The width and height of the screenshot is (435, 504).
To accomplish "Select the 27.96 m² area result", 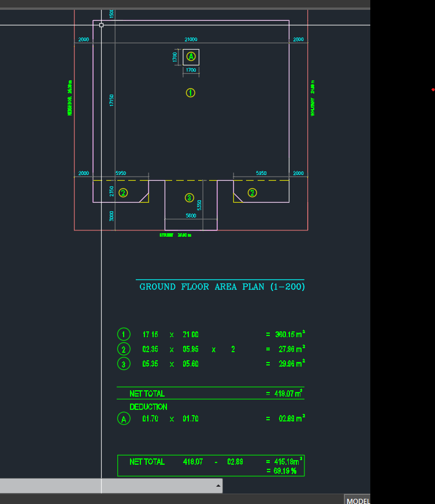I will [x=292, y=349].
